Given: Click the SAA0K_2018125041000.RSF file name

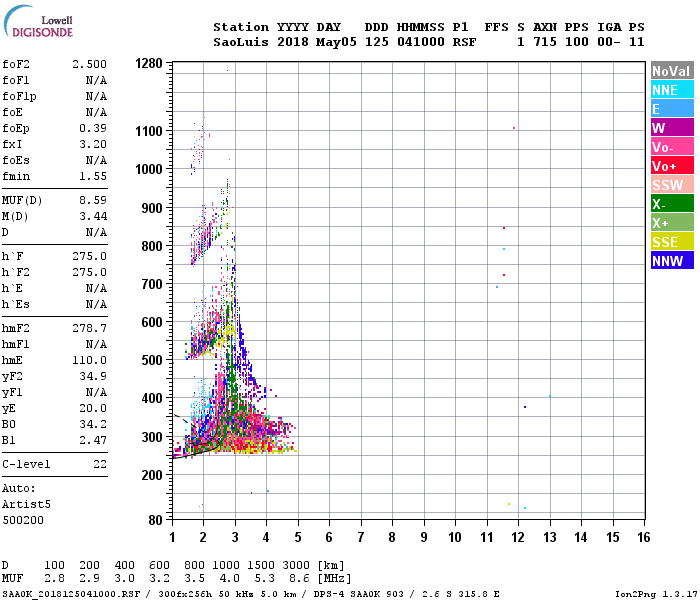Looking at the screenshot, I should pos(71,594).
